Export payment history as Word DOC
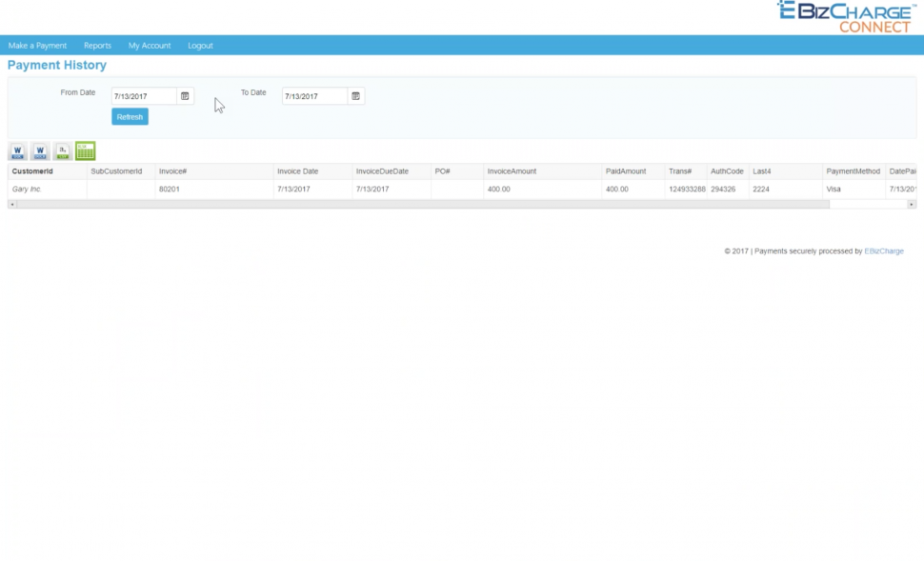 coord(15,150)
